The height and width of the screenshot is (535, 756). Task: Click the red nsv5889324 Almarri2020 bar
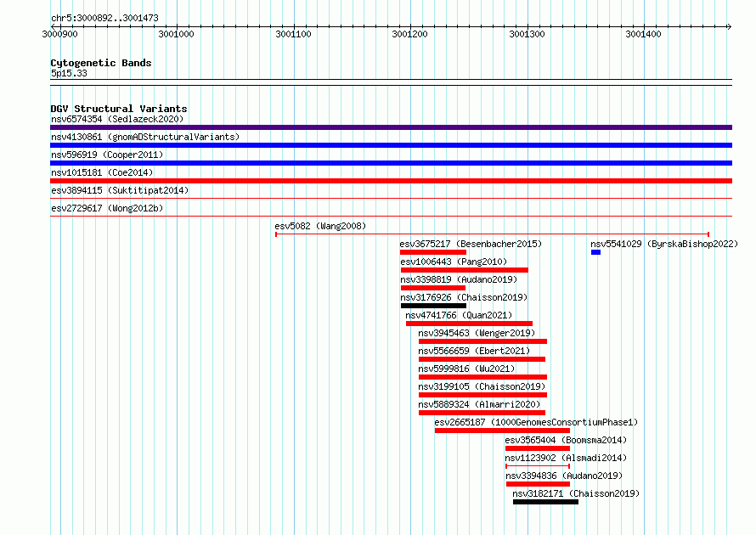pos(482,413)
